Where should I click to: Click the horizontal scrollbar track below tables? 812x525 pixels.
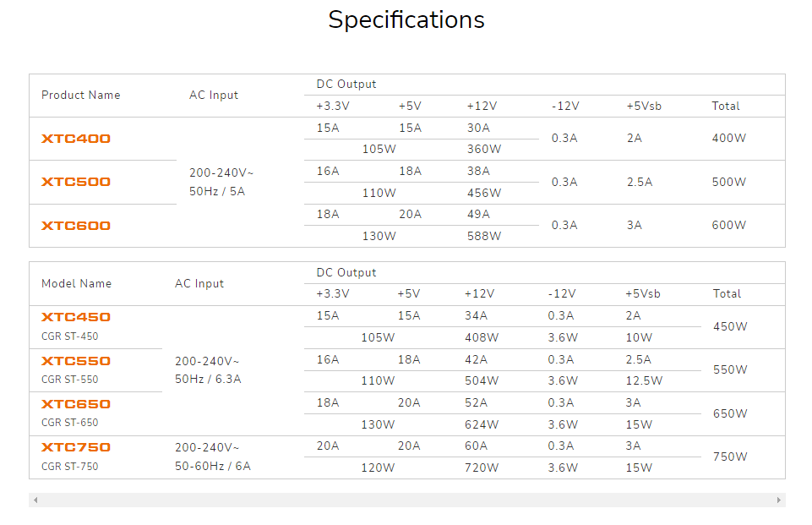[406, 500]
